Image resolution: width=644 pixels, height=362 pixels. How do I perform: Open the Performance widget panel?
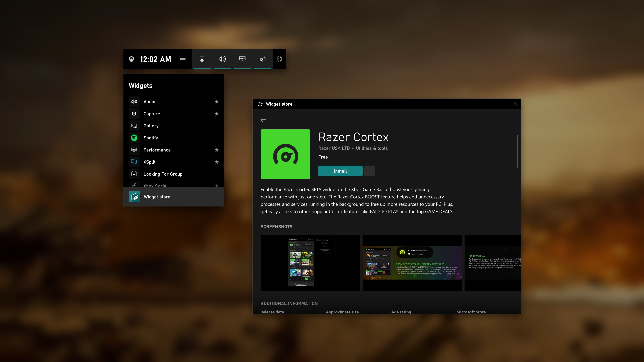tap(157, 149)
